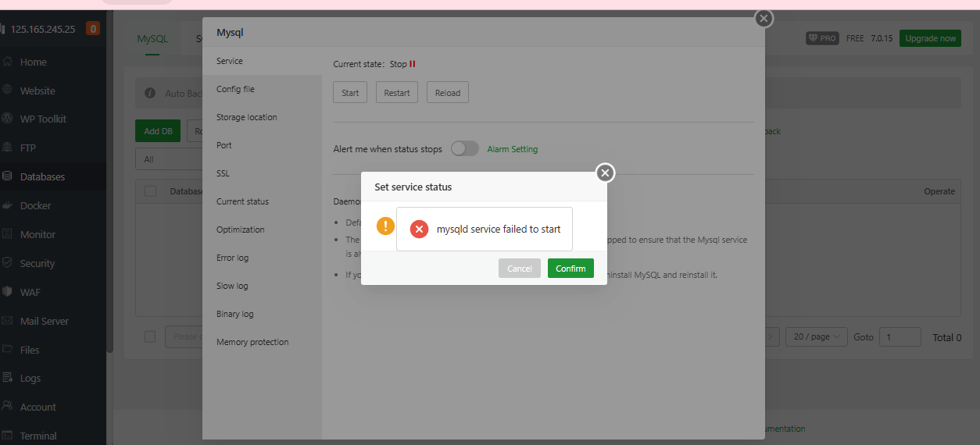Click the Cancel button
980x445 pixels.
(x=520, y=269)
